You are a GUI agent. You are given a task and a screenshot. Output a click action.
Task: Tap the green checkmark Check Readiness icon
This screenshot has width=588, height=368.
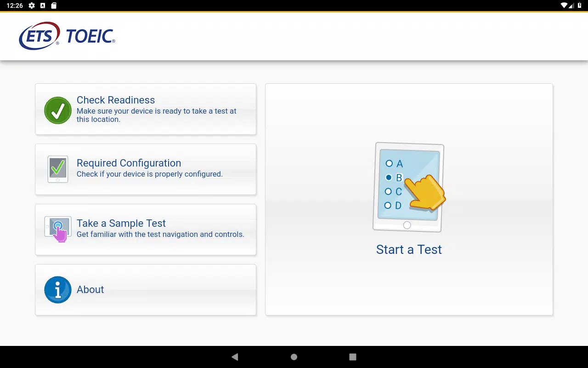[x=58, y=110]
